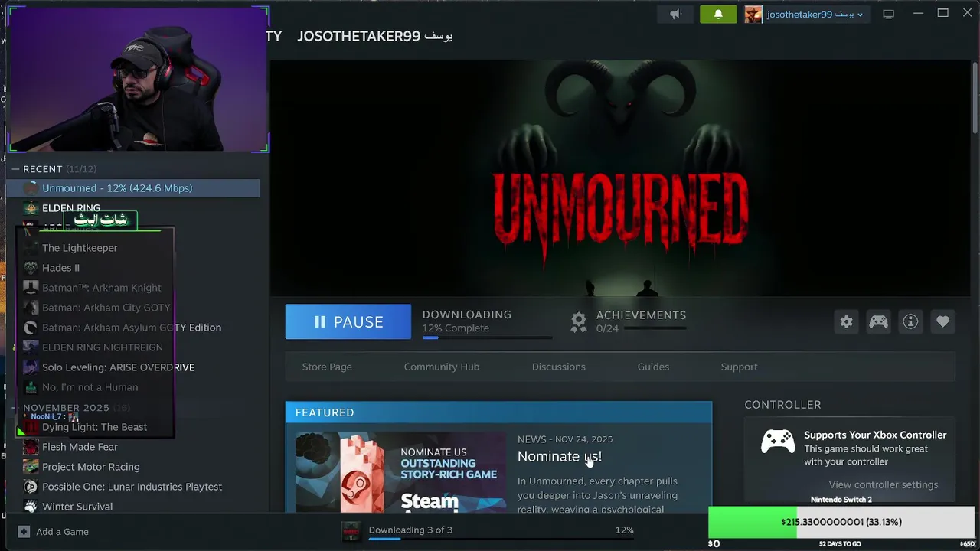This screenshot has height=551, width=980.
Task: Click the Solo Leveling game icon
Action: 31,367
